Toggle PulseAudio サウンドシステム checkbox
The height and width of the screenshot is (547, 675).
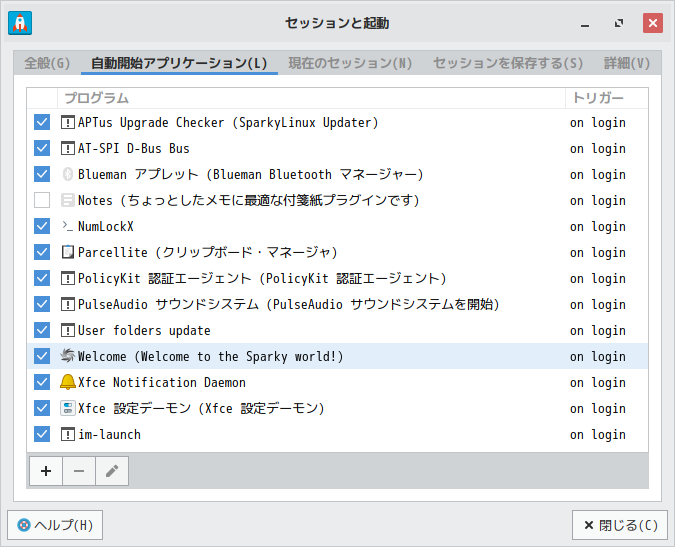(x=42, y=304)
